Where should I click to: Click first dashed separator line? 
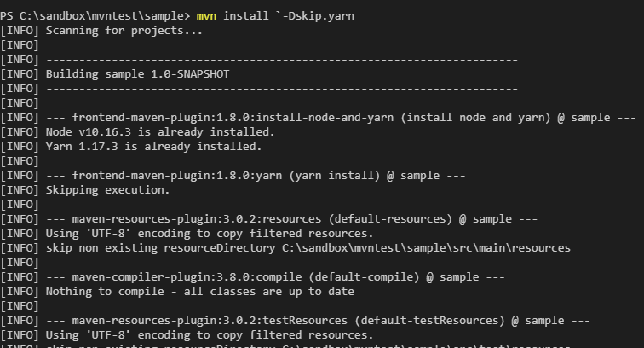[282, 60]
